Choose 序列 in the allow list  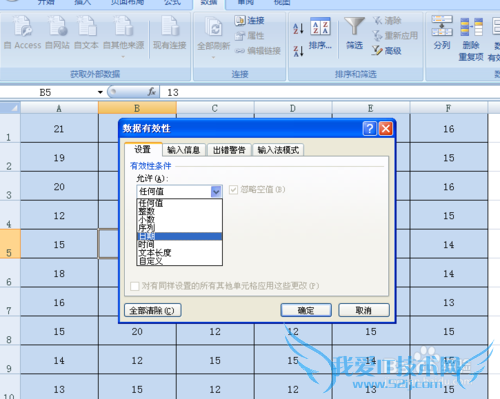click(x=179, y=228)
